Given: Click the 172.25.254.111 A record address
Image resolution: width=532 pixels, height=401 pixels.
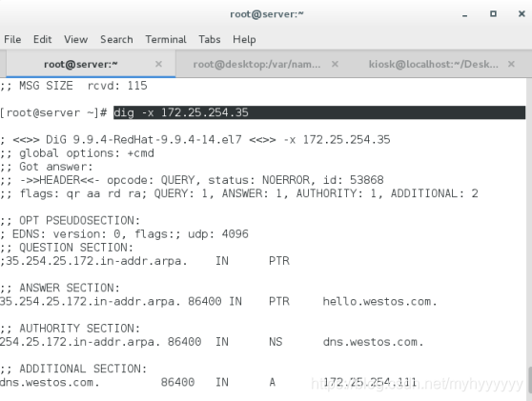Looking at the screenshot, I should coord(370,382).
